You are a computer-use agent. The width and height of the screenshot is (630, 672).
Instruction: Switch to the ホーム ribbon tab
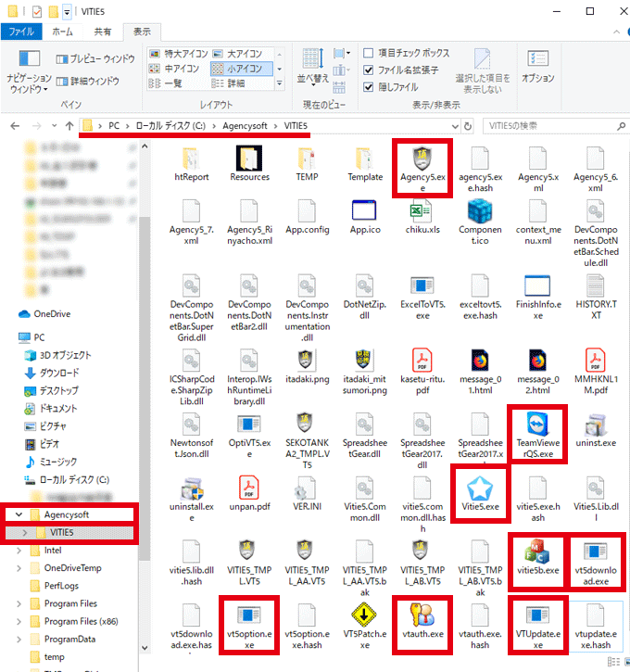[x=64, y=32]
